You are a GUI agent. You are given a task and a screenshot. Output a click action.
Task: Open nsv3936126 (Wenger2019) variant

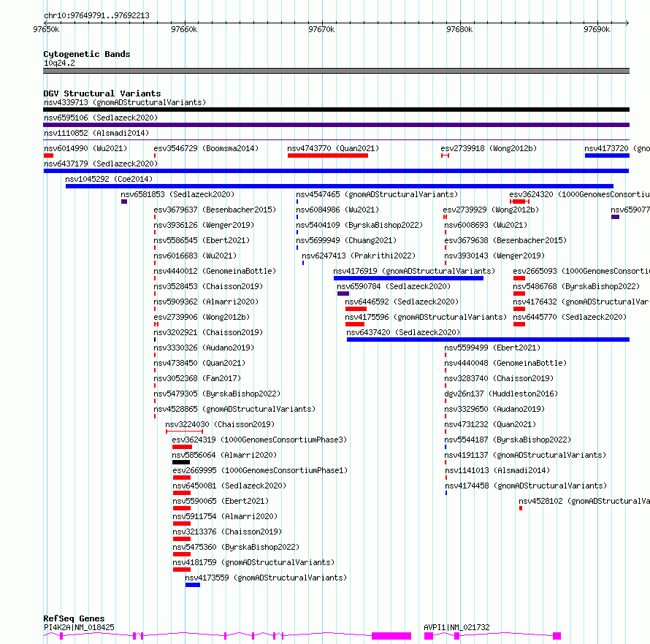204,225
